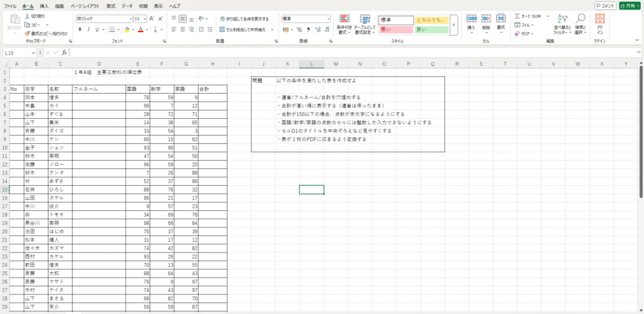This screenshot has width=644, height=314.
Task: Toggle Wrap Text (折り返して全体を表示する)
Action: [245, 19]
